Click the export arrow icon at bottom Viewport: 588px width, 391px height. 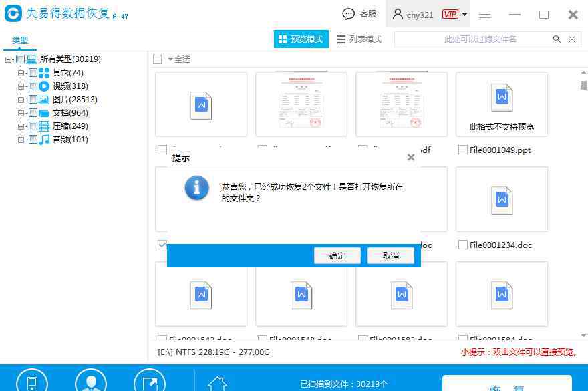point(150,382)
